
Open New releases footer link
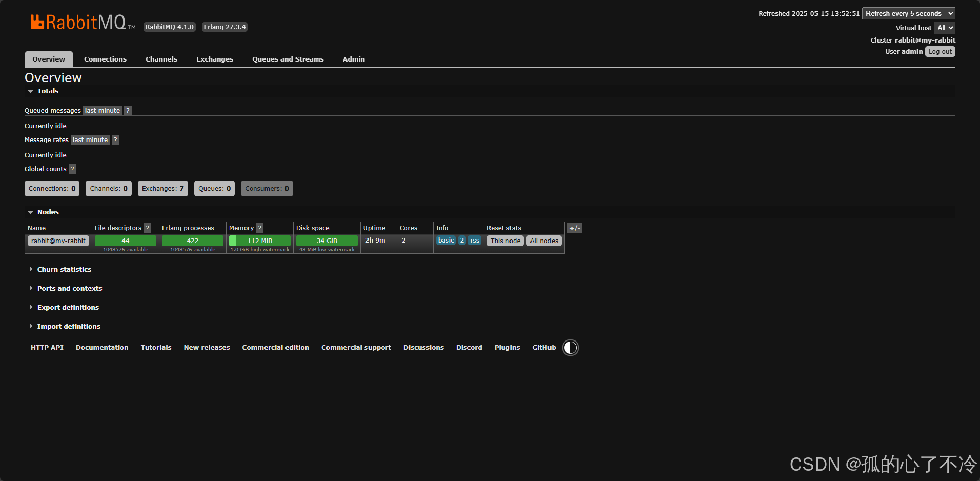(x=207, y=347)
